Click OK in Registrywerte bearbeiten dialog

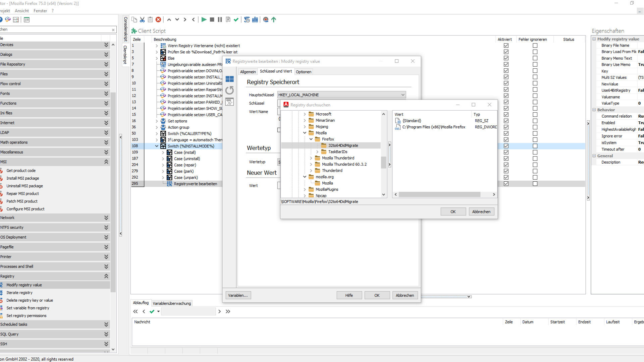pyautogui.click(x=377, y=295)
